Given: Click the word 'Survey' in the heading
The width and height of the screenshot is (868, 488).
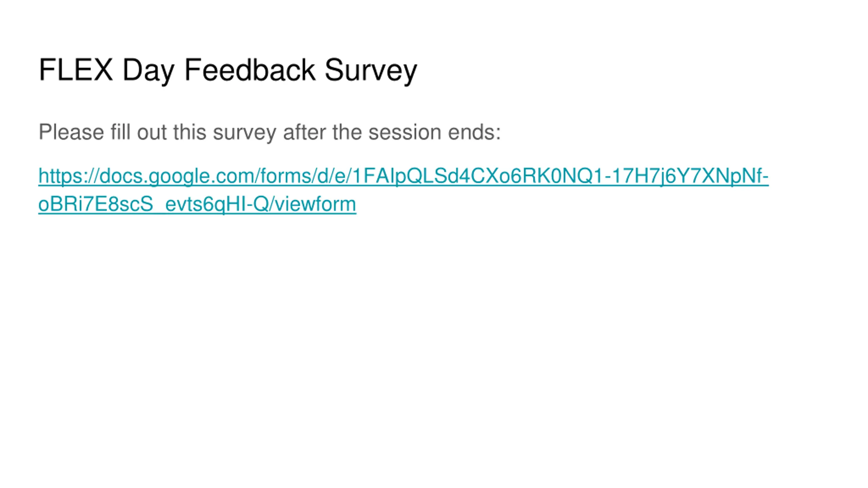Looking at the screenshot, I should (371, 70).
